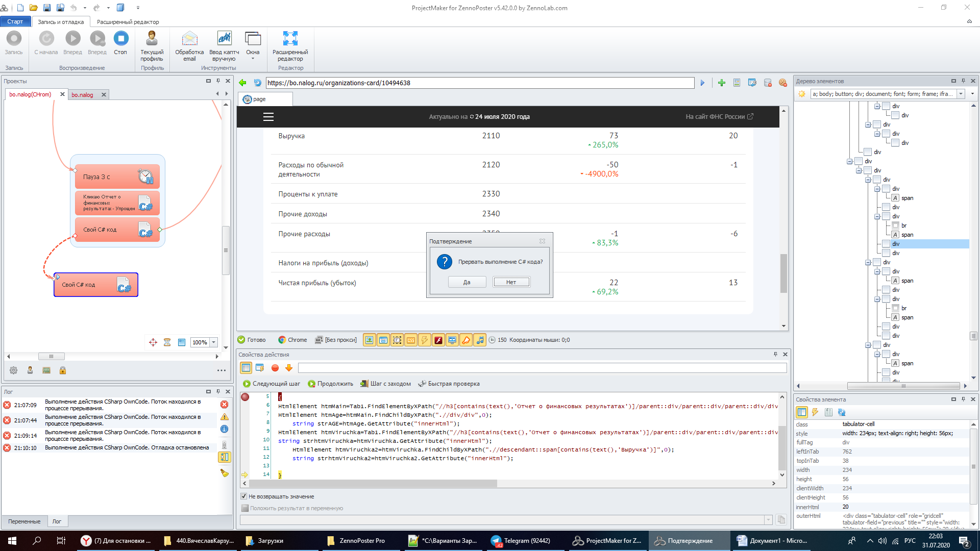The width and height of the screenshot is (980, 551).
Task: Open Обработка email tool
Action: point(189,46)
